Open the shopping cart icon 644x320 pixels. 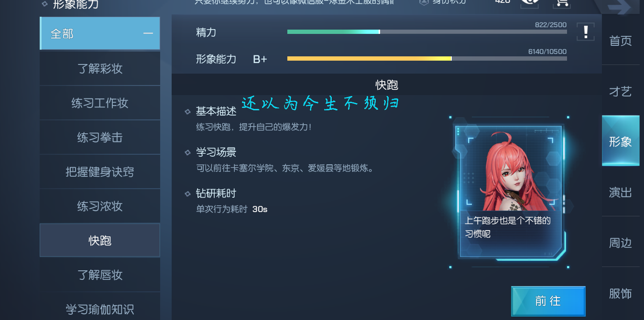[x=561, y=2]
